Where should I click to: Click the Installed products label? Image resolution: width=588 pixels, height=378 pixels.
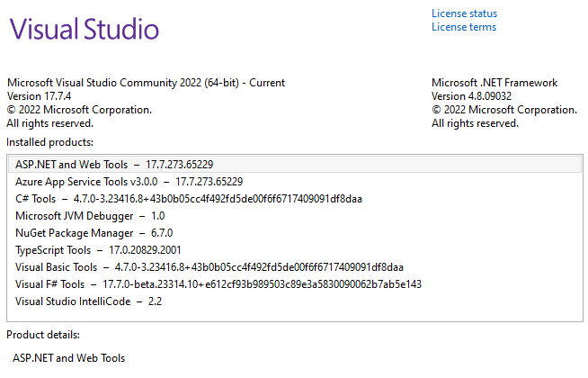pyautogui.click(x=49, y=142)
